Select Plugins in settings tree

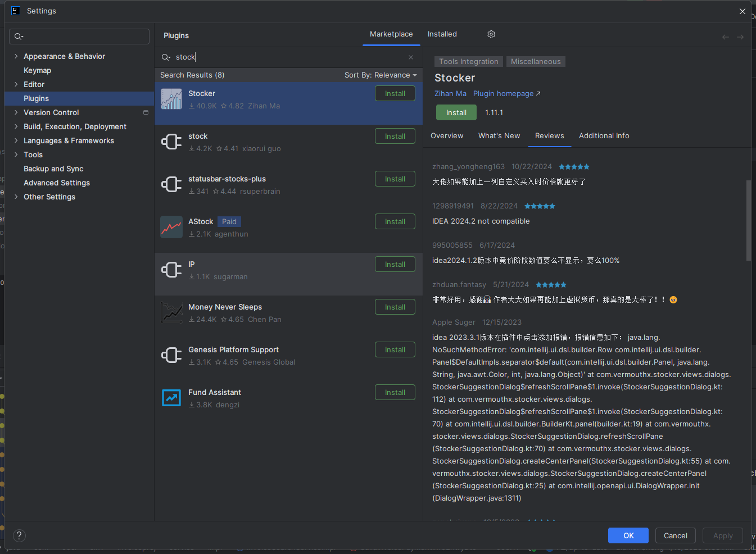tap(79, 98)
